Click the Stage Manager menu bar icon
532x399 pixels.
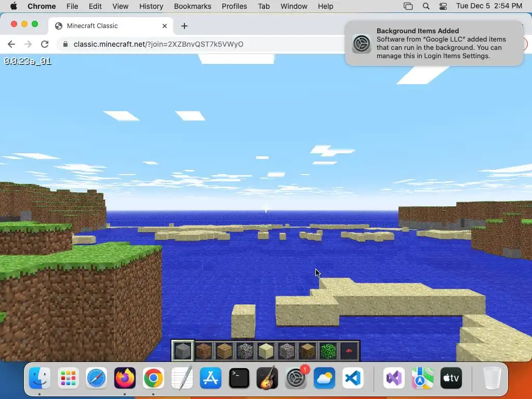408,6
